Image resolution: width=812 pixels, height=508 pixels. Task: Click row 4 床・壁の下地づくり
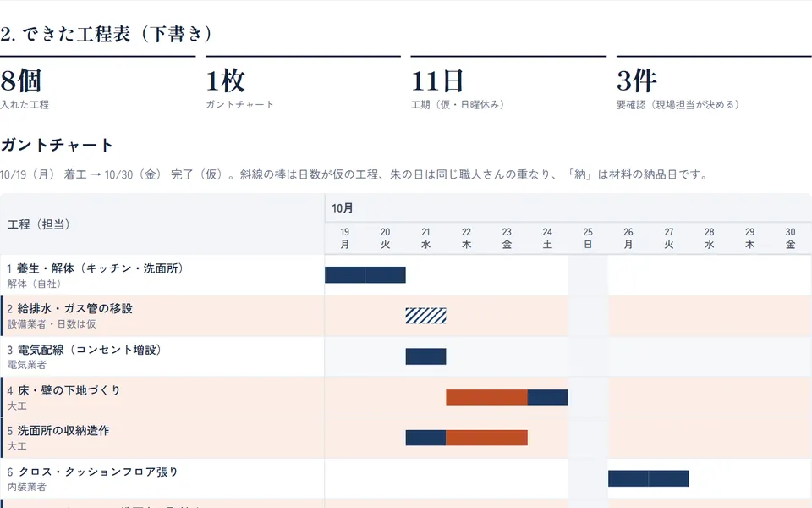tap(406, 397)
